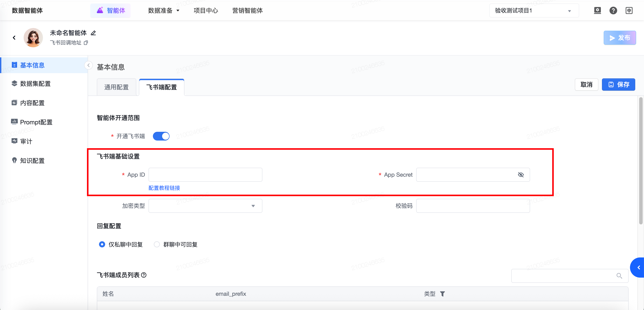The width and height of the screenshot is (644, 310).
Task: Toggle the 开通飞书端 switch
Action: pos(161,136)
